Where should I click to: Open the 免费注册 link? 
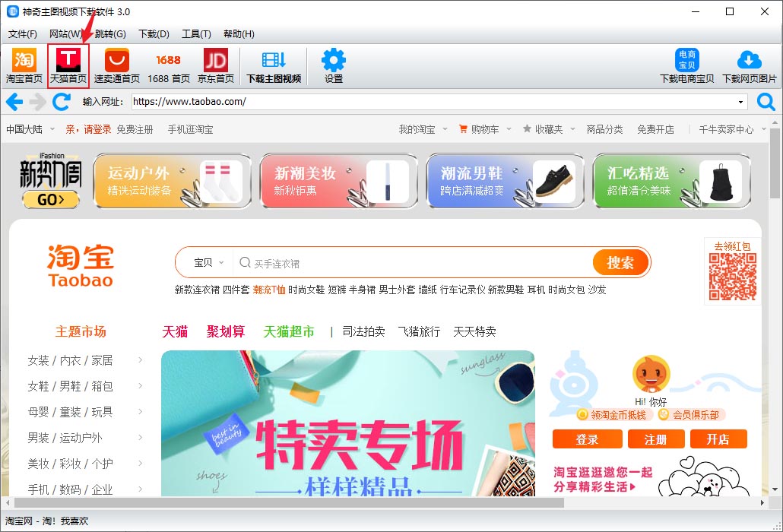click(x=135, y=129)
